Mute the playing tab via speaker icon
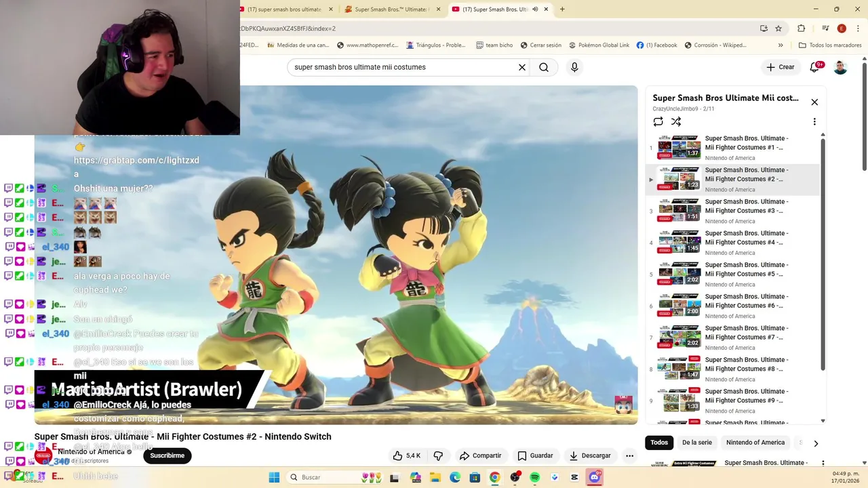 coord(535,9)
